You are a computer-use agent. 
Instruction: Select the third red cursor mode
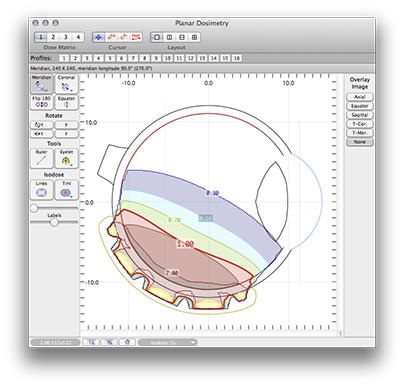tap(123, 37)
